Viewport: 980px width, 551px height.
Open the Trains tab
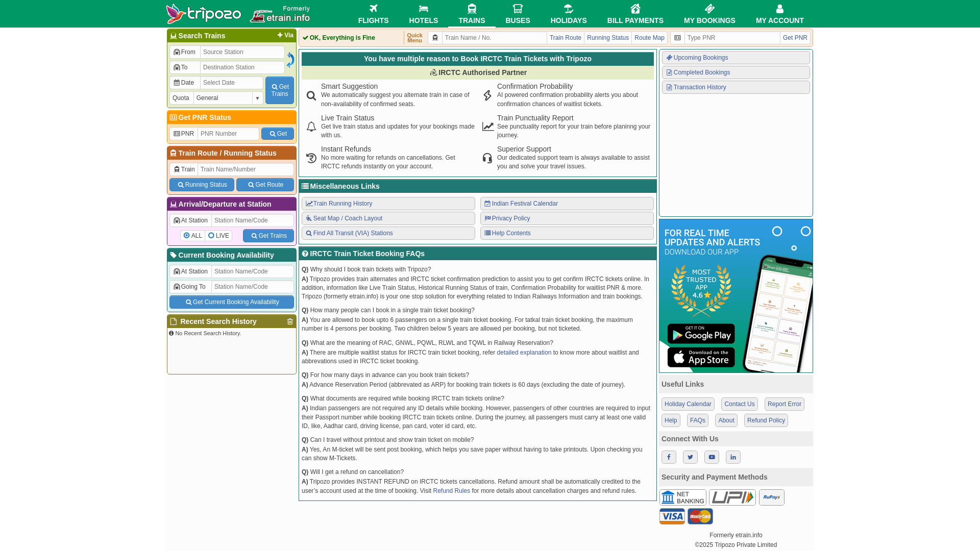(x=472, y=14)
